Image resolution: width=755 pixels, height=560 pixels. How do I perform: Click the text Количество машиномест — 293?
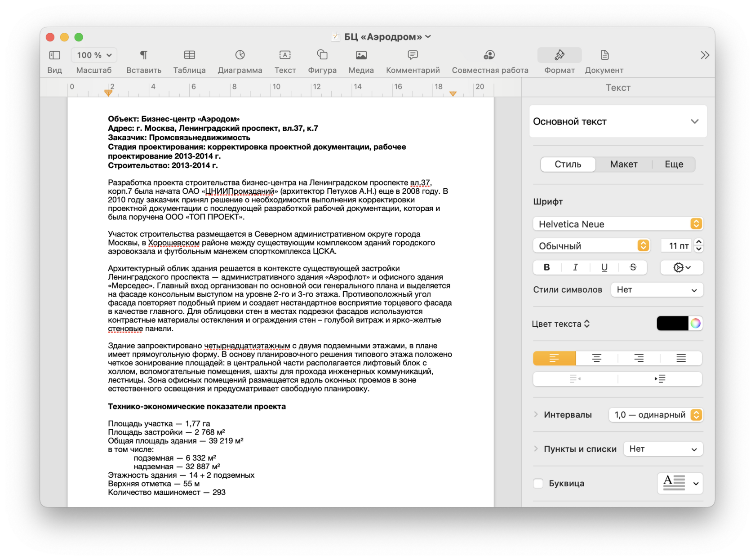tap(167, 492)
